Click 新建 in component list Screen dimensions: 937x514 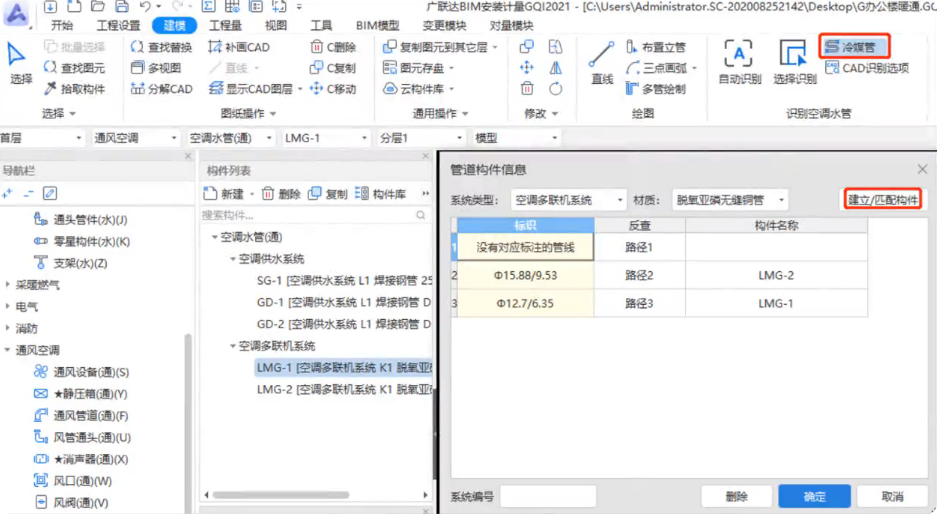click(225, 194)
